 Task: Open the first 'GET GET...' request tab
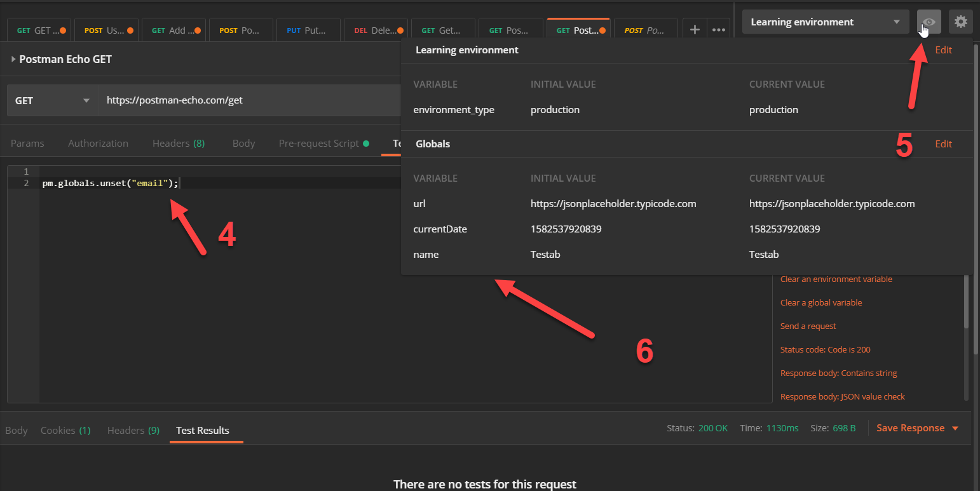(39, 30)
